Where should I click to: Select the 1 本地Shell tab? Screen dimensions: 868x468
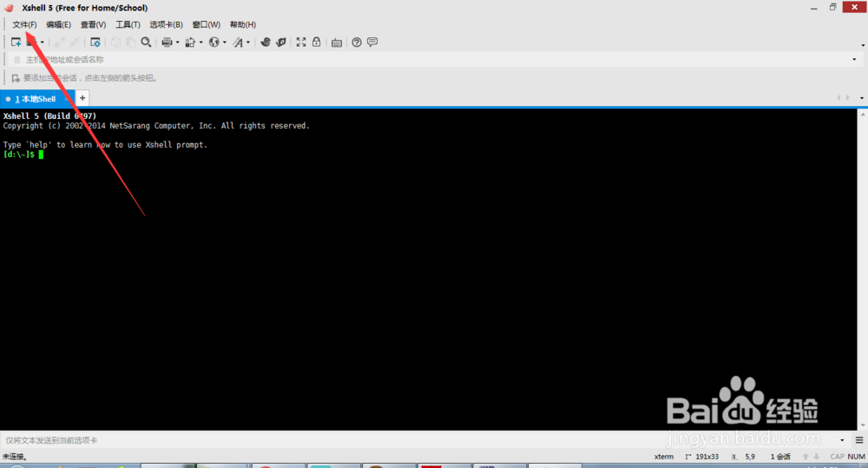[36, 99]
